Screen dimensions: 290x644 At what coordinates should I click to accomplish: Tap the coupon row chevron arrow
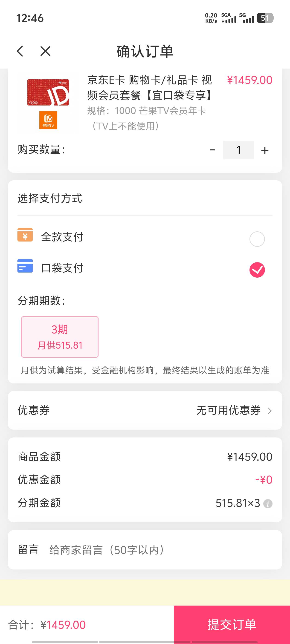[270, 411]
